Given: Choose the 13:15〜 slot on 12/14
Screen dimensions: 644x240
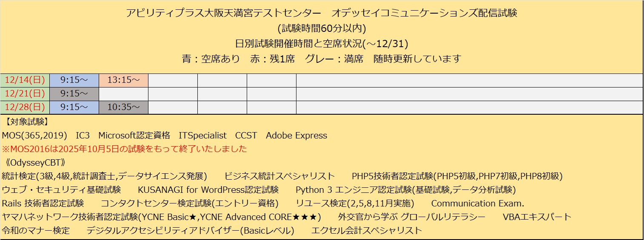Looking at the screenshot, I should tap(123, 80).
